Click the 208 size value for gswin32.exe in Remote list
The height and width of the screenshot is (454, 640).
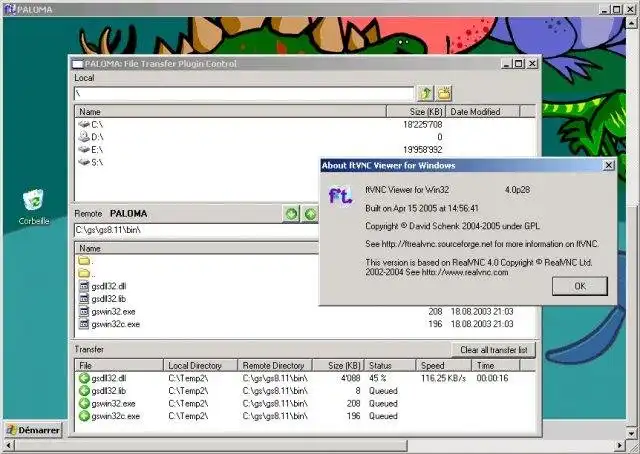coord(435,312)
